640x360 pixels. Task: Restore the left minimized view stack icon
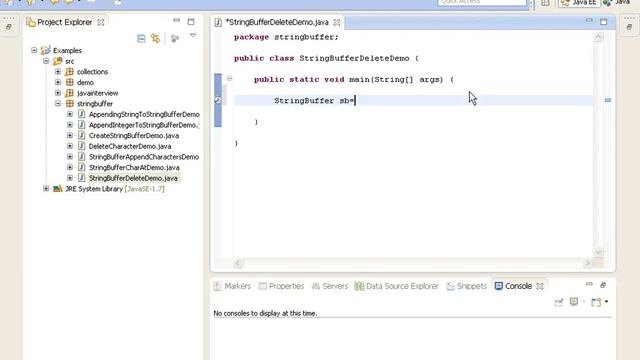click(9, 27)
